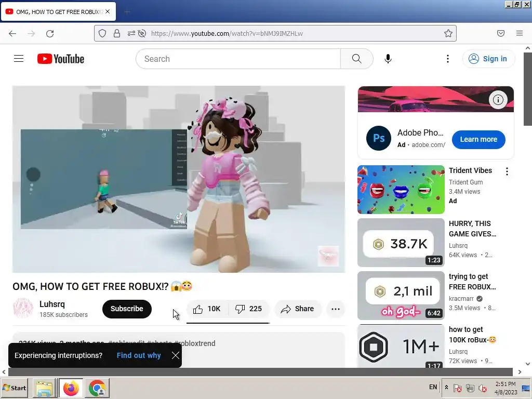Click the page vertical scrollbar thumb

point(528,89)
